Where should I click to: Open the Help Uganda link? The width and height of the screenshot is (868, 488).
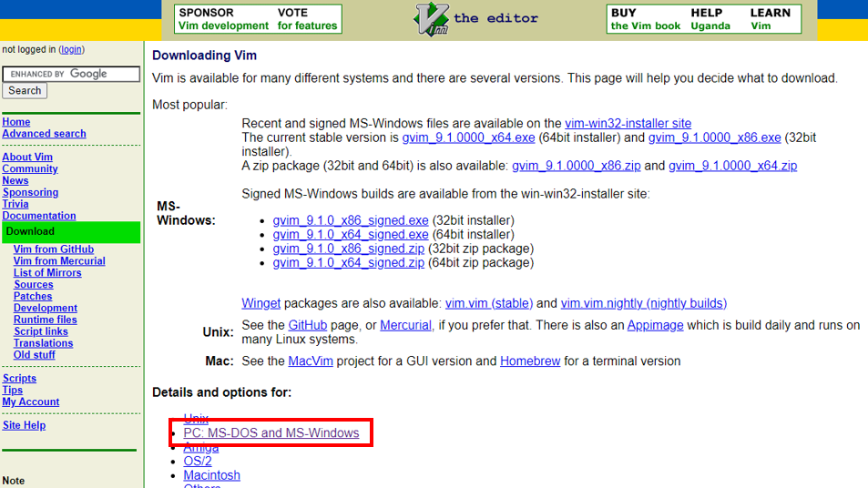click(710, 19)
